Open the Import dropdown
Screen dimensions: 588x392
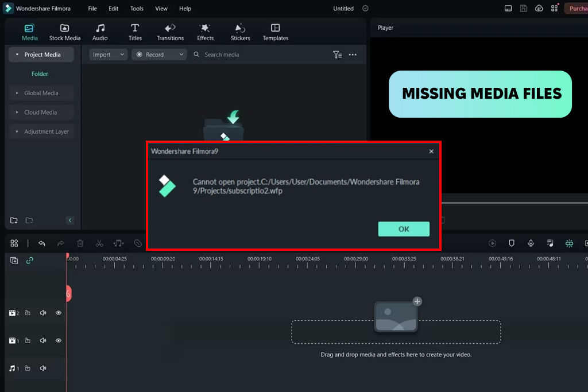pos(108,55)
